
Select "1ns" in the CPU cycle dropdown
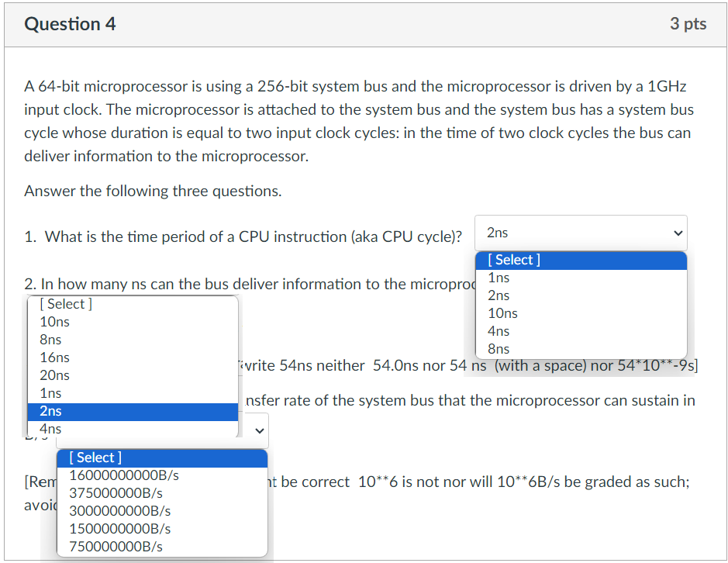[x=499, y=277]
